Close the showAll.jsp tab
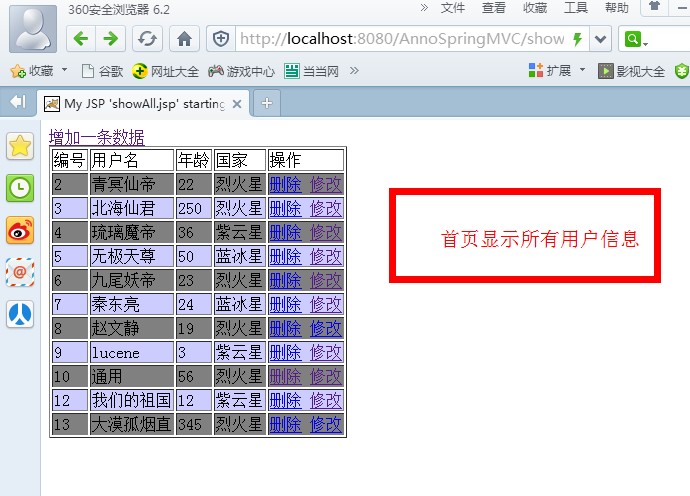 click(x=237, y=104)
